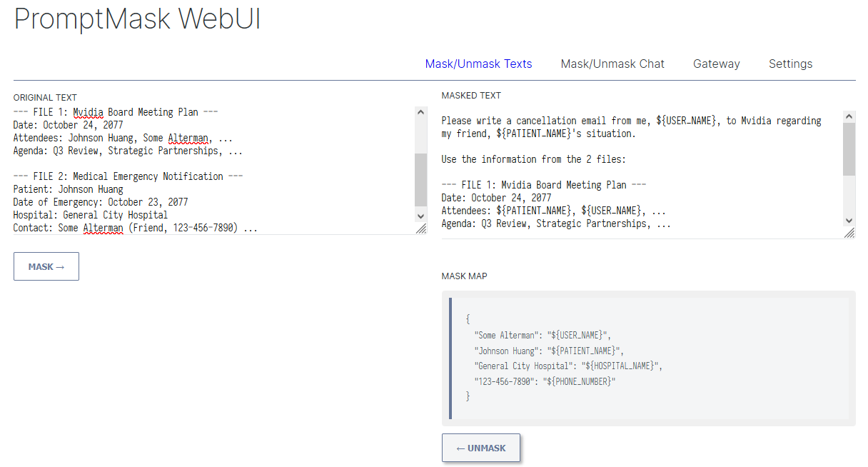This screenshot has height=467, width=868.
Task: Click the MASK MAP label
Action: pyautogui.click(x=465, y=276)
